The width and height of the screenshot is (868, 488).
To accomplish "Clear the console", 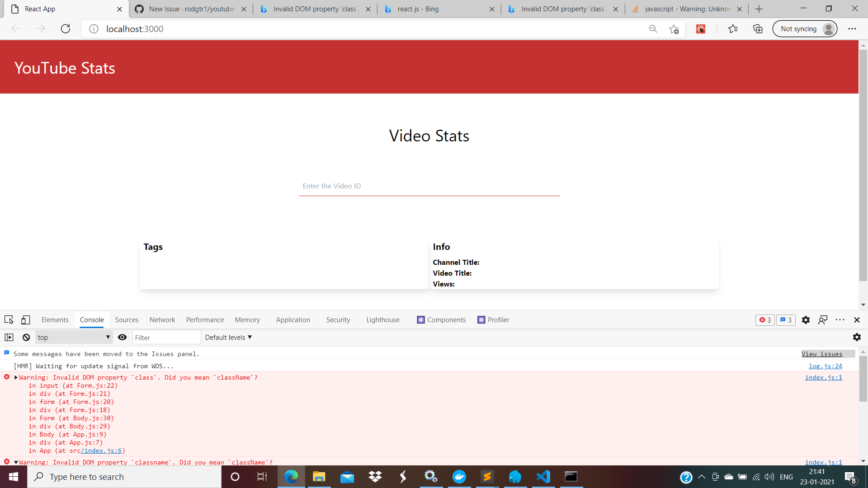I will coord(26,337).
